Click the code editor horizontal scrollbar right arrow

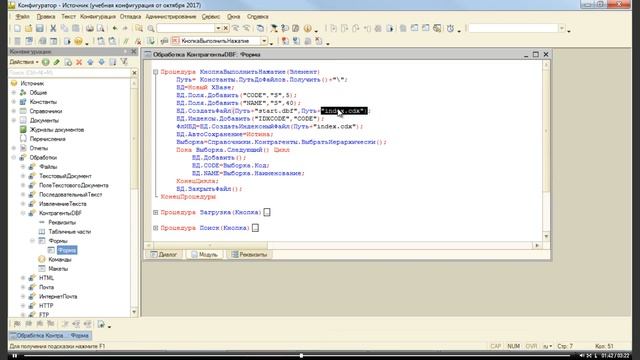tap(537, 245)
